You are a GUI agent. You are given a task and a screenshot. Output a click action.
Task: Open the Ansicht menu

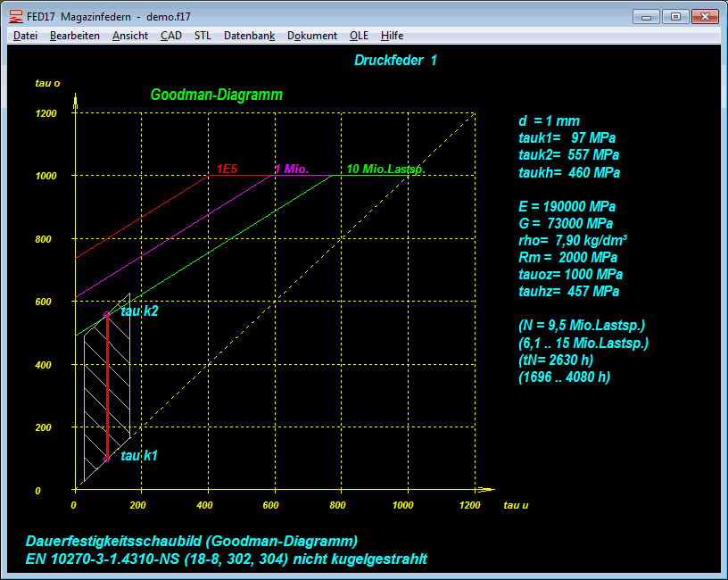[130, 36]
